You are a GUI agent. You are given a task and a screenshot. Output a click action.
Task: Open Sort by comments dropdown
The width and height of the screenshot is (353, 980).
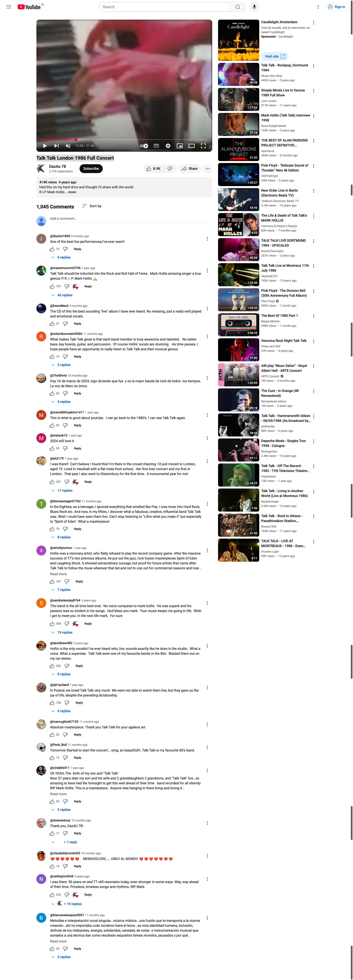[92, 206]
